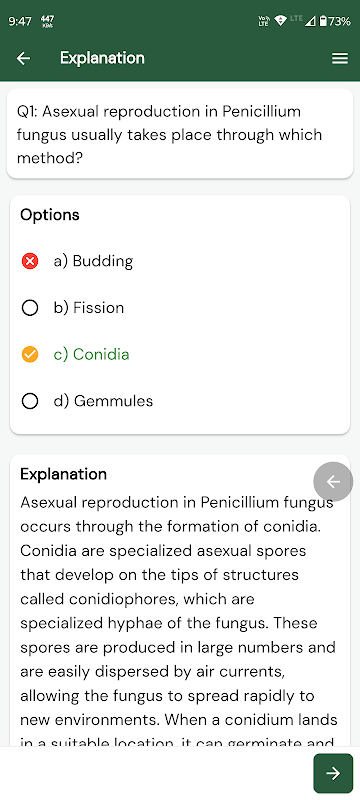Tap the Q1 question text card
Image resolution: width=360 pixels, height=800 pixels.
(180, 134)
